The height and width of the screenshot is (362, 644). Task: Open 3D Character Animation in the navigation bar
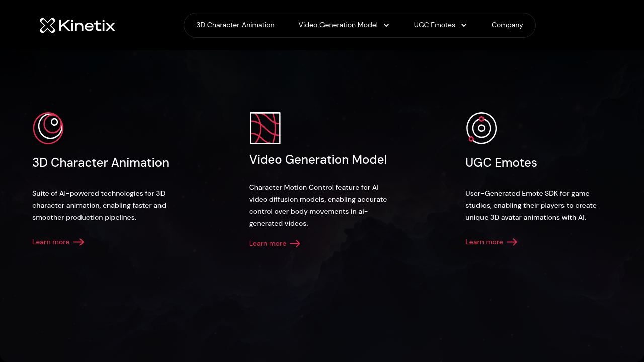235,25
